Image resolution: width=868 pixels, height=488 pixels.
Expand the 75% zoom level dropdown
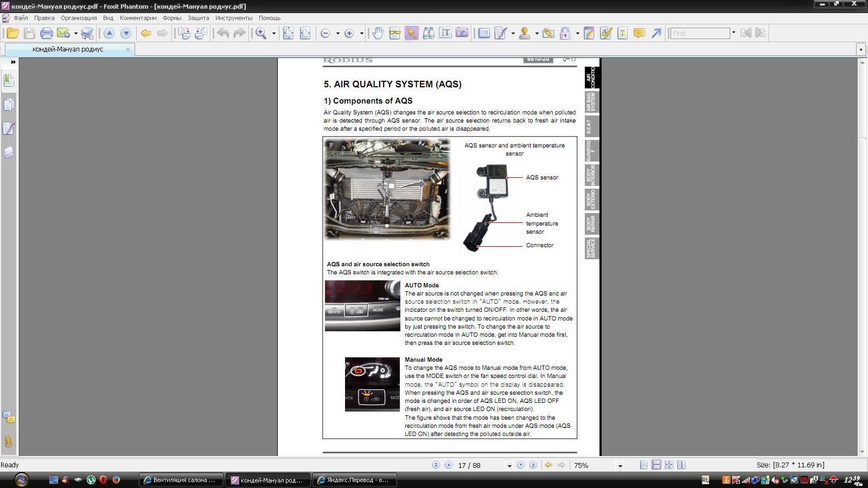620,466
